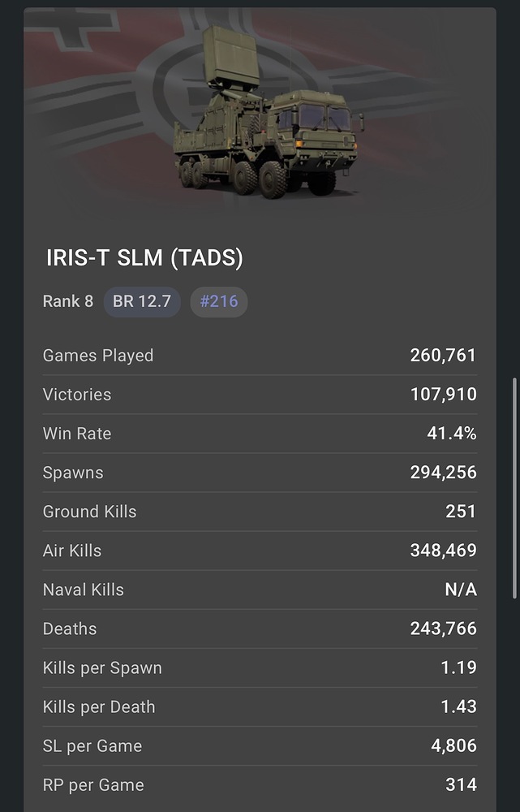
Task: Click the IRIS-T SLM (TADS) title
Action: coord(144,258)
